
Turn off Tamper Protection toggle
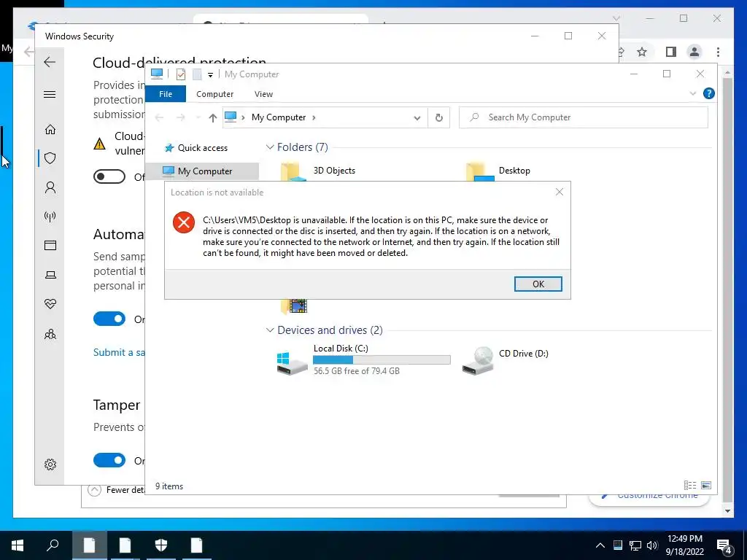[x=109, y=460]
